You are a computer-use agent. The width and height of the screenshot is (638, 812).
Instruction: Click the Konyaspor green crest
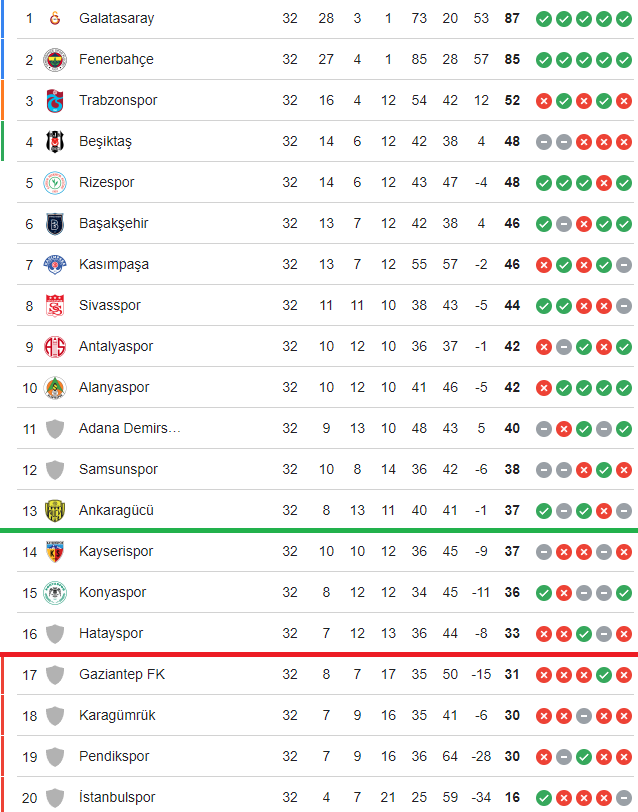(55, 592)
